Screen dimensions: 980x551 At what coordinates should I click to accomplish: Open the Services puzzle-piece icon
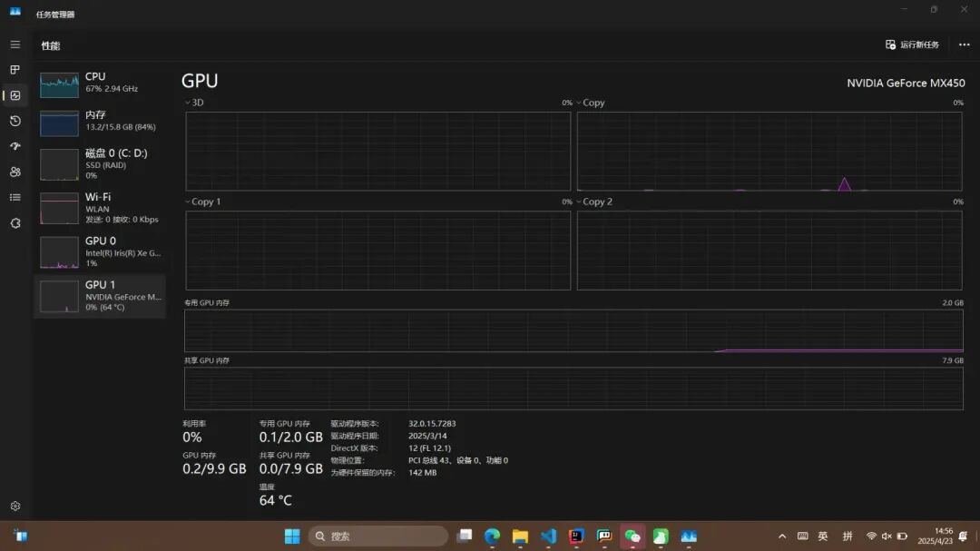[x=15, y=223]
